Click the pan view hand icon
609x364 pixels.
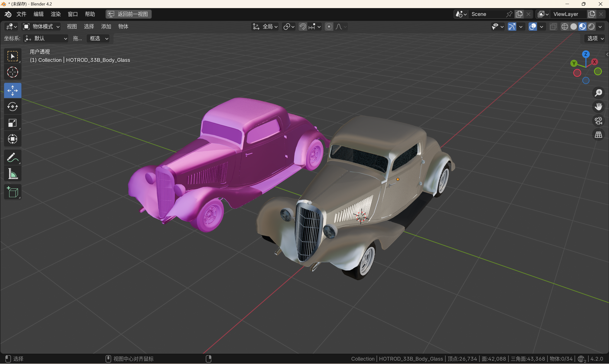(x=599, y=107)
